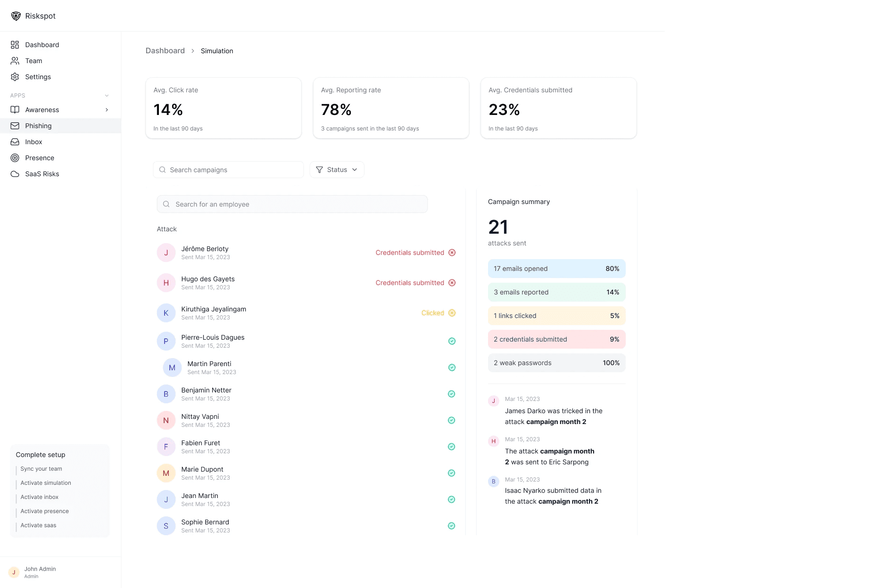Image resolution: width=870 pixels, height=588 pixels.
Task: Click the Sync your team setup link
Action: coord(41,469)
